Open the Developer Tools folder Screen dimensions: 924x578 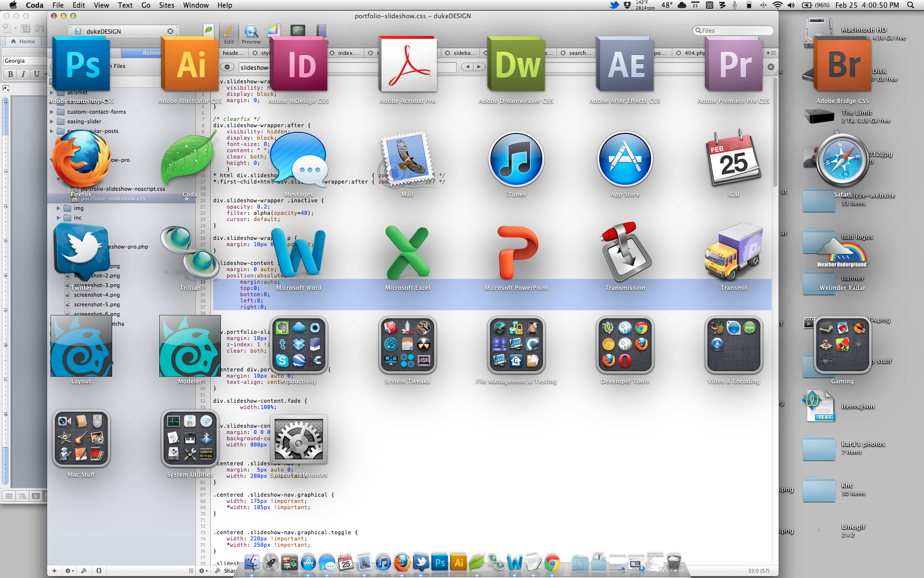[625, 345]
